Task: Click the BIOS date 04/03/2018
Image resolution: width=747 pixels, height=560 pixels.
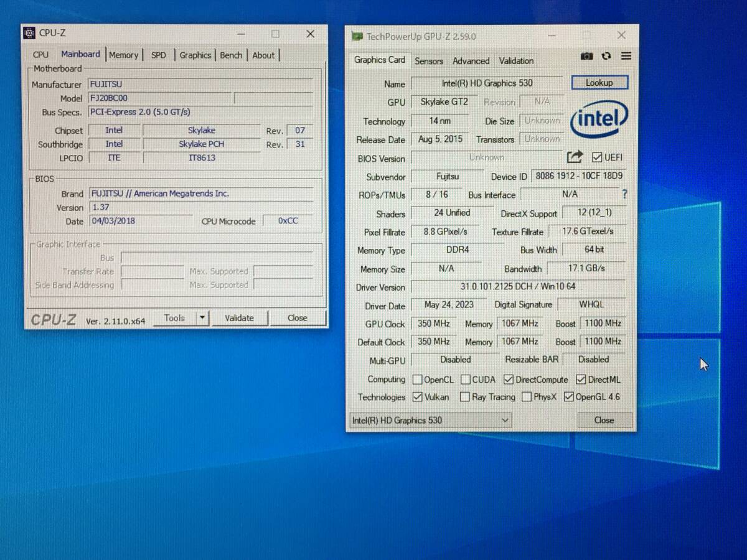Action: coord(141,221)
